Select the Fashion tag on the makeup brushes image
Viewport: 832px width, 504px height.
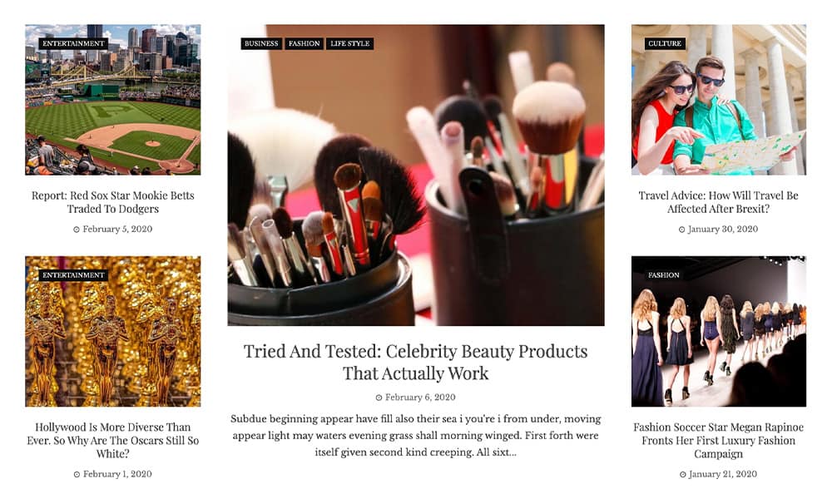point(304,43)
